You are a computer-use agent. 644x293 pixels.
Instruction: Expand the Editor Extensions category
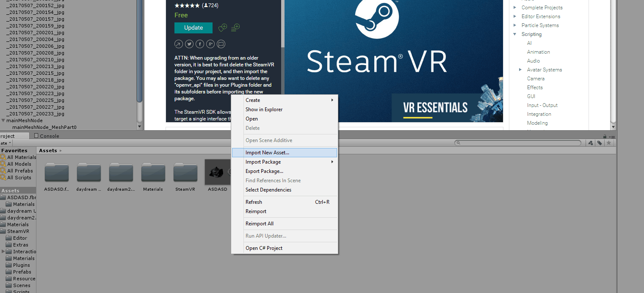(515, 16)
